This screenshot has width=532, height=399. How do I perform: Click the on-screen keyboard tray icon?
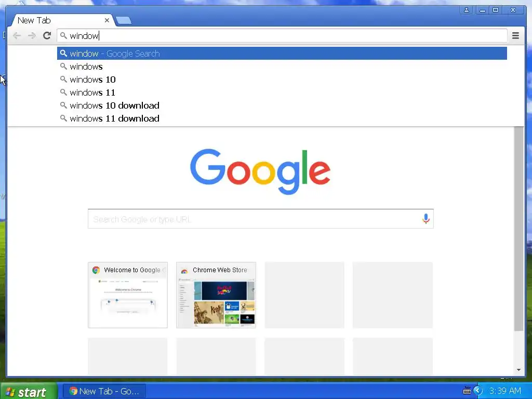click(x=467, y=391)
